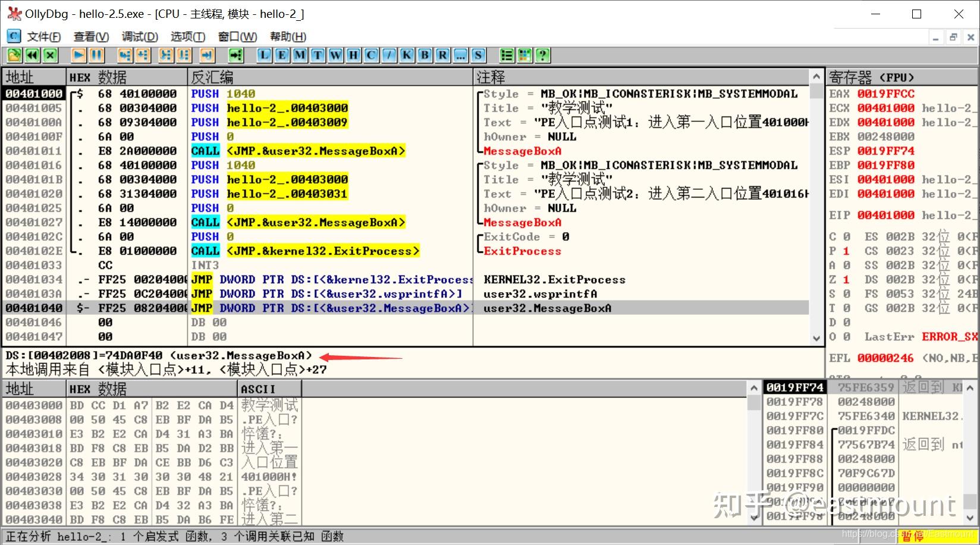Screen dimensions: 980x545
Task: Click the disassembly pane scrollbar down arrow
Action: [x=815, y=337]
